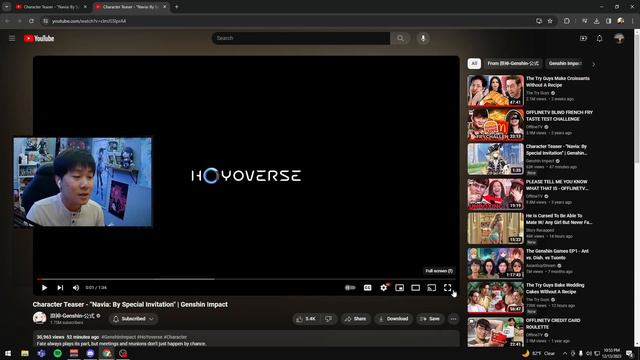Play the video with the play button
The image size is (640, 360).
pos(44,288)
